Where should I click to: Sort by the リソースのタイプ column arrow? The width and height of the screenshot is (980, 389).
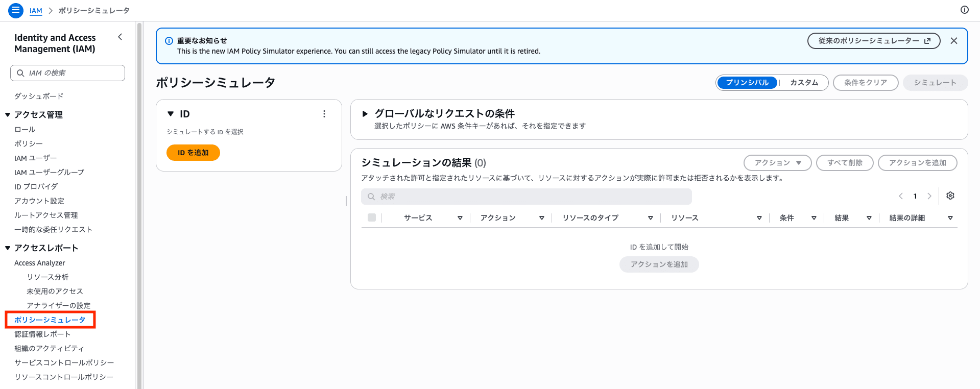[x=651, y=218]
